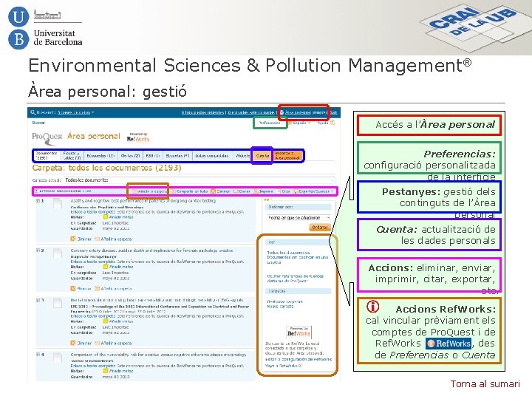532x399 pixels.
Task: Click yellow 'Añadir notas' icon of document 4
Action: 105,371
